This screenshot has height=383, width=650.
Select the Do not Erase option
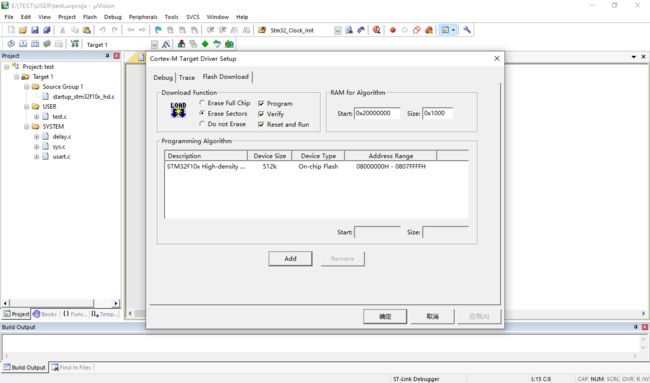pyautogui.click(x=222, y=124)
